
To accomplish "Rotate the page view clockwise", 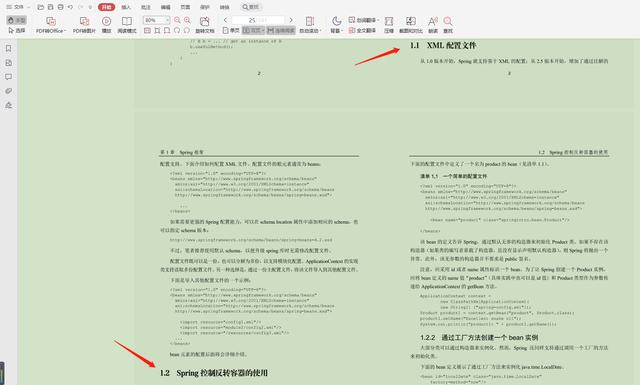I will [187, 31].
